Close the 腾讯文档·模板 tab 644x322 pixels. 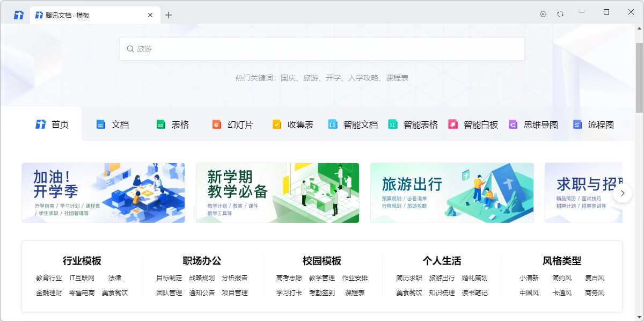pos(151,15)
